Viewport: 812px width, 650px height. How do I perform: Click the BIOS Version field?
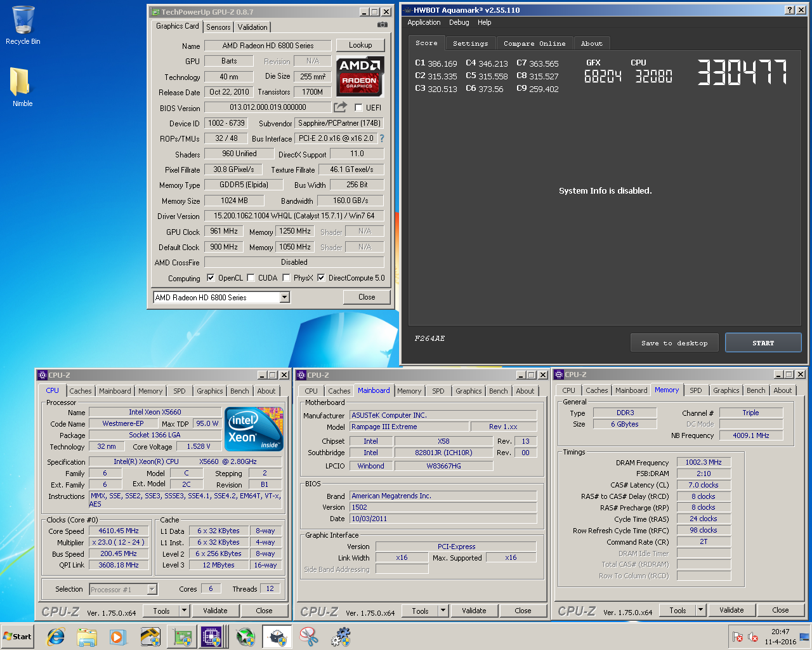[x=268, y=107]
